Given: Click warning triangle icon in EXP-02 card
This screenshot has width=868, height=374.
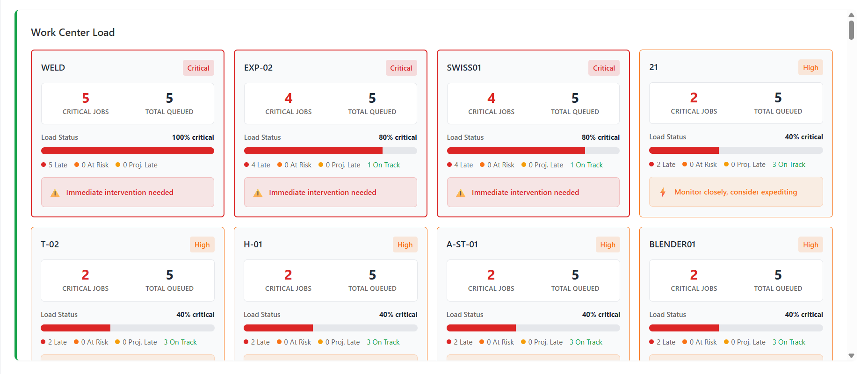Looking at the screenshot, I should point(258,193).
